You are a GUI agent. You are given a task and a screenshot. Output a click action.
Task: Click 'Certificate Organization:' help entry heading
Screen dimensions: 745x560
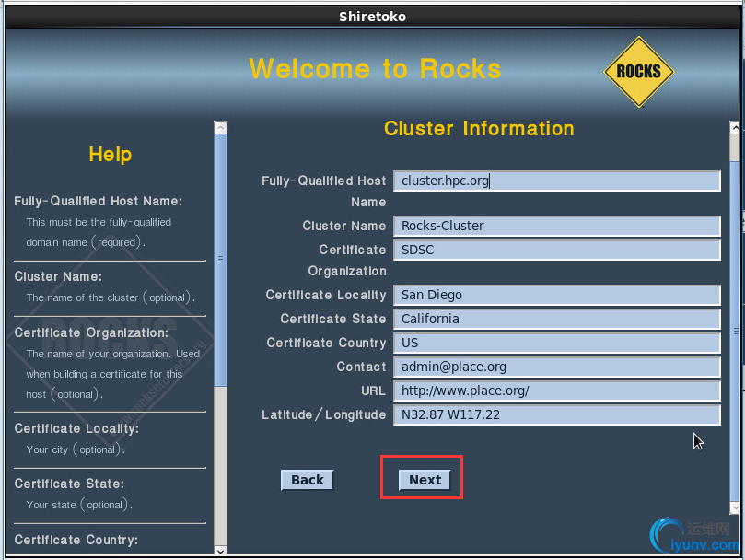pos(91,332)
